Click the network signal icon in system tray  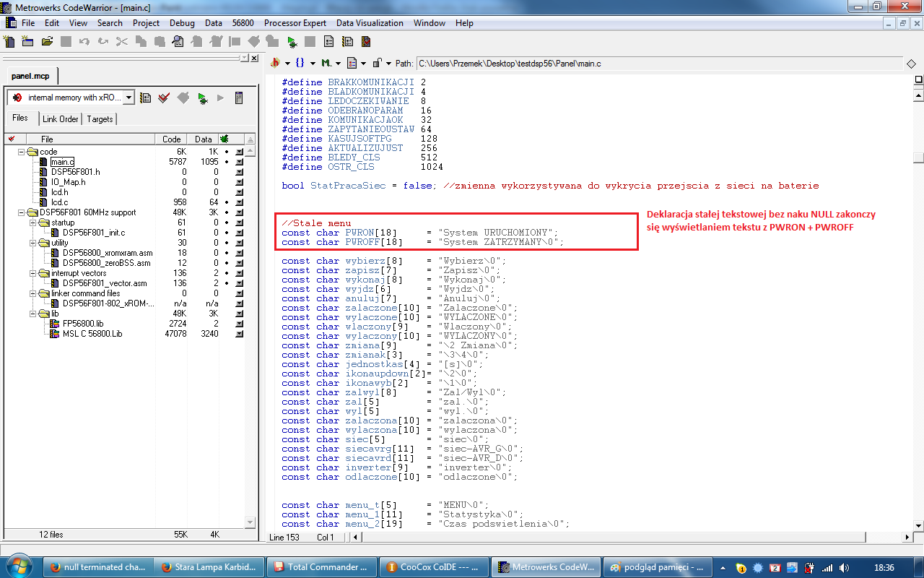click(826, 567)
